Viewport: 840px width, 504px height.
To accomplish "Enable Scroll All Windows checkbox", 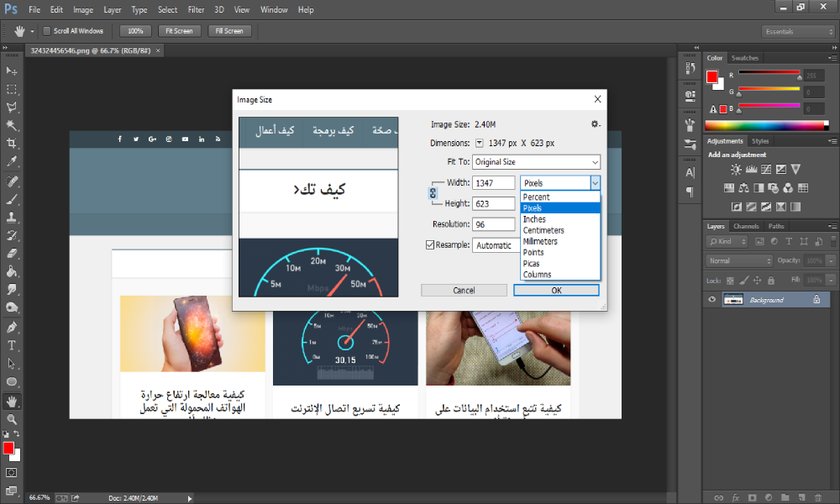I will tap(46, 31).
